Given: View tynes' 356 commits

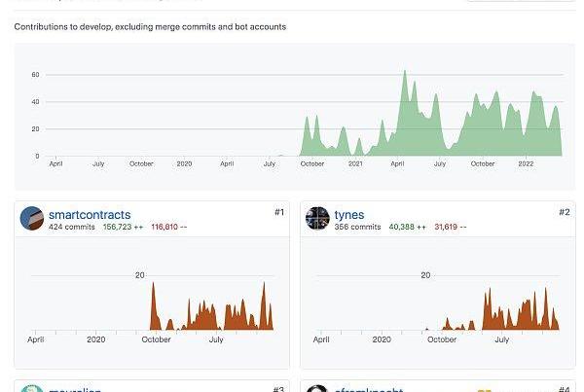Looking at the screenshot, I should [357, 228].
